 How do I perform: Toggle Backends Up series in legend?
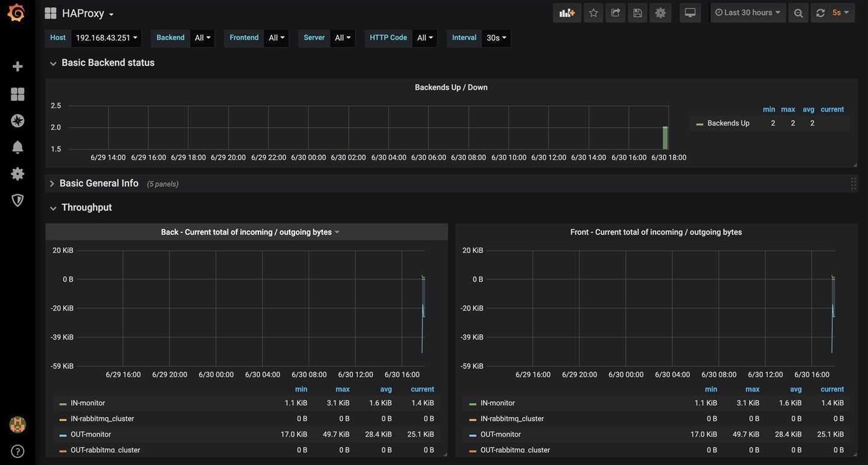tap(729, 123)
